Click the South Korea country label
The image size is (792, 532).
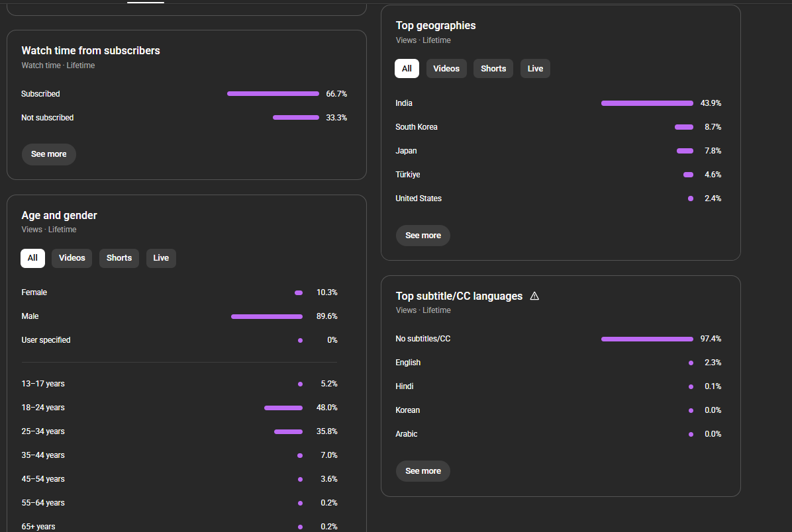pos(417,127)
